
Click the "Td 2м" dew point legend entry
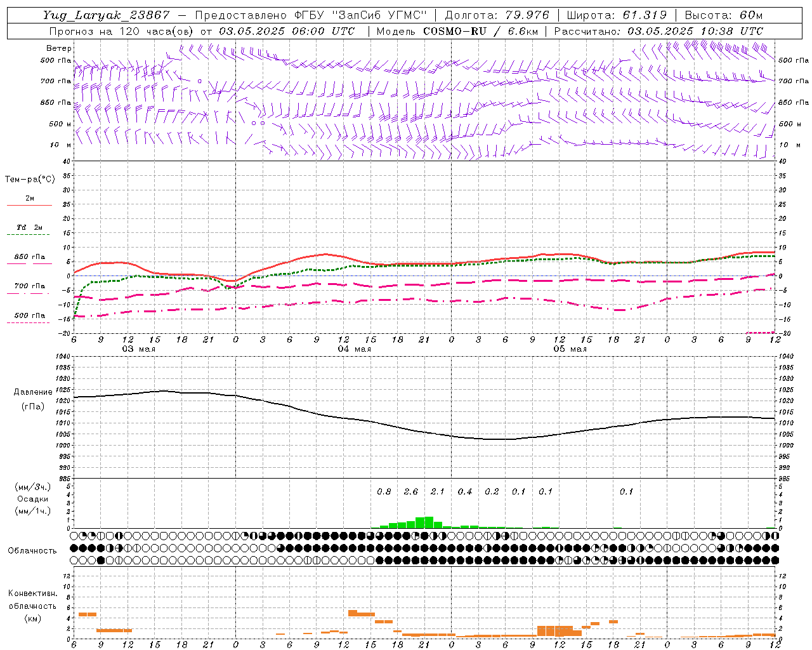[30, 227]
